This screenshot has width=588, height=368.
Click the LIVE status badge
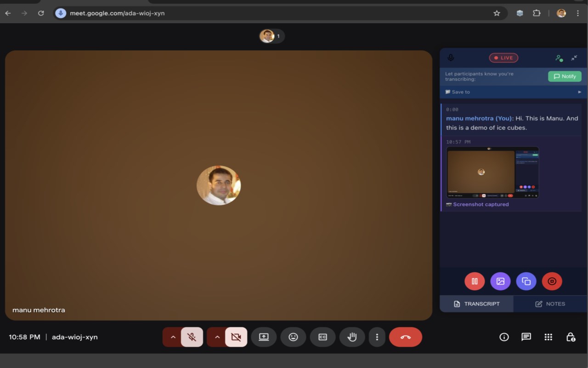point(503,58)
